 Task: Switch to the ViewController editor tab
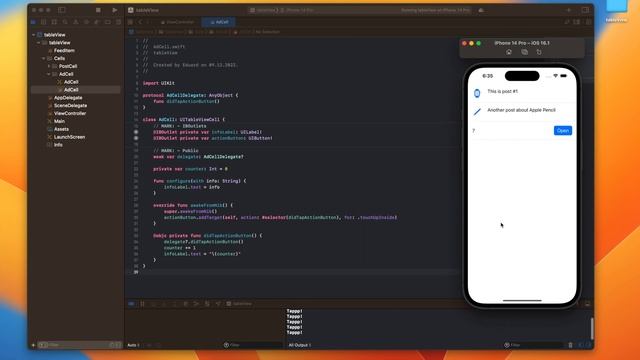[178, 22]
